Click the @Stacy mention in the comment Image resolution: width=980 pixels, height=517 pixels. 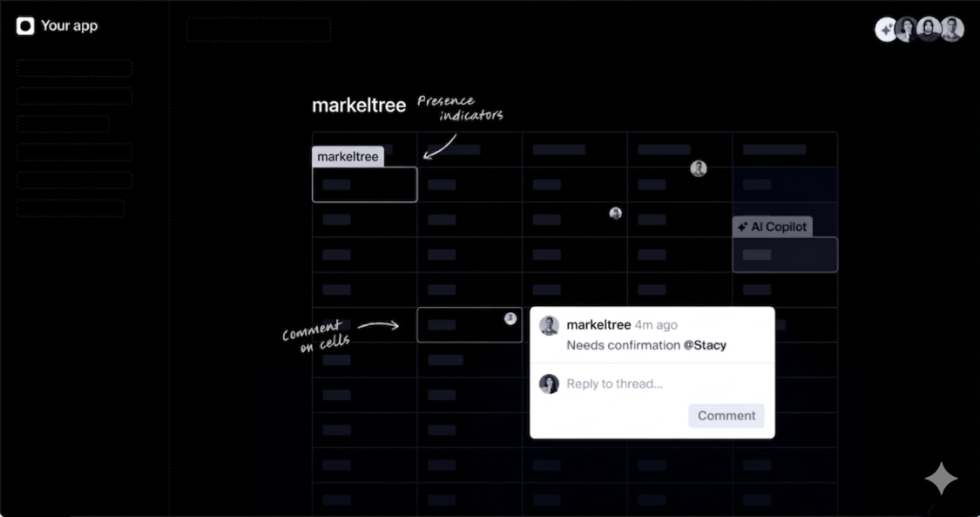(x=705, y=345)
